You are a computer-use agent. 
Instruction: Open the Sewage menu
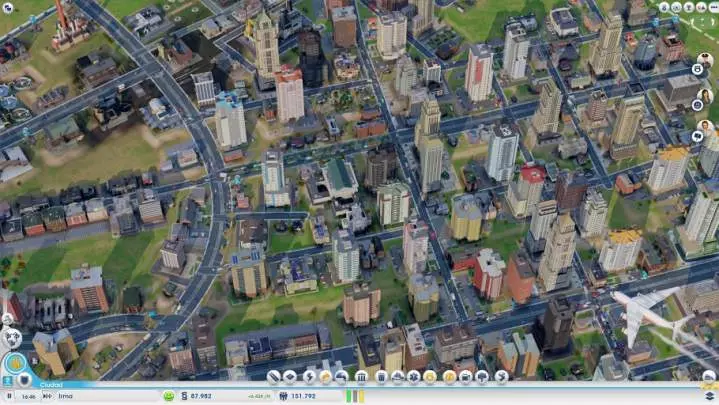(x=342, y=377)
